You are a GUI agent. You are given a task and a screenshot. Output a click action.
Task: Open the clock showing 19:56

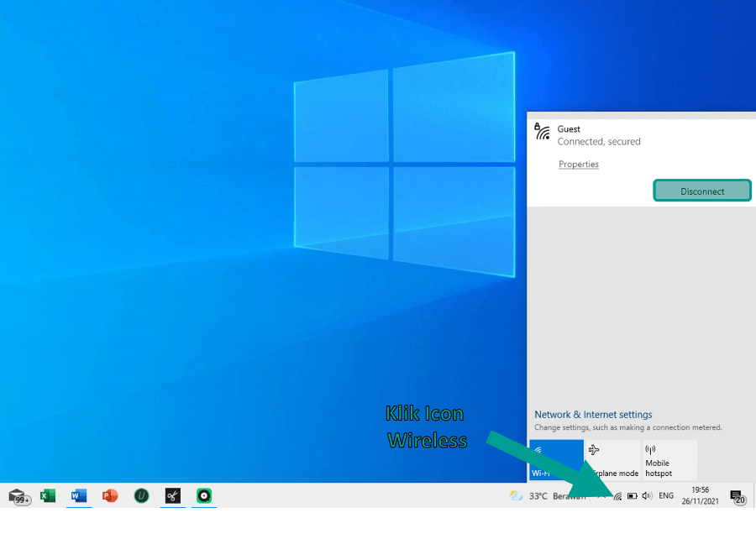click(x=700, y=489)
